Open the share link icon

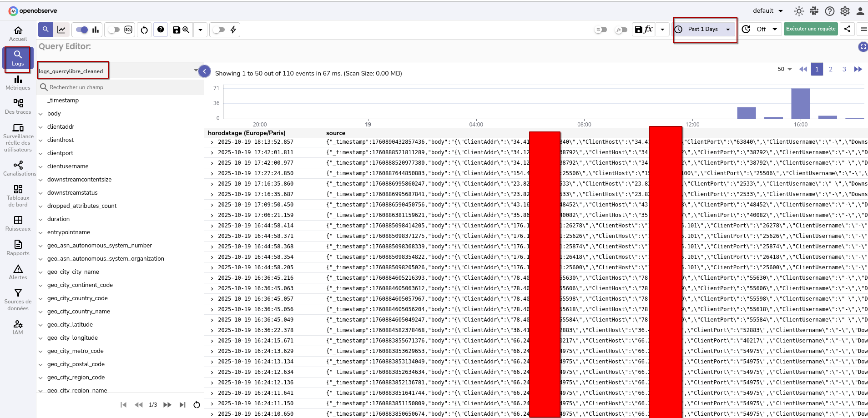pyautogui.click(x=847, y=29)
